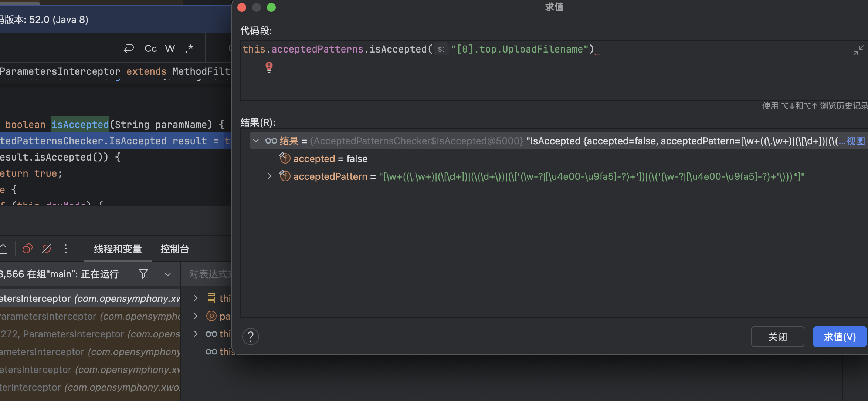Toggle Regex (.*) search option
868x401 pixels.
pos(189,48)
